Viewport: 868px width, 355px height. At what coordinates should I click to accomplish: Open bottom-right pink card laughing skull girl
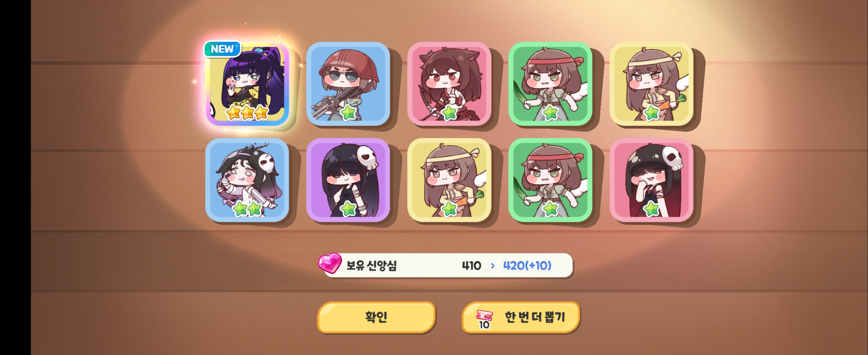(x=651, y=180)
